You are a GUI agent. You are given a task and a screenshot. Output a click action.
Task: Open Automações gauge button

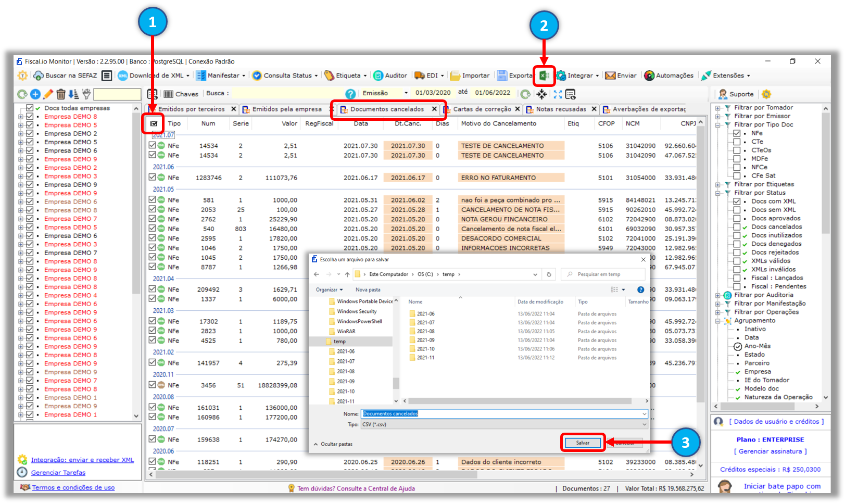click(x=669, y=75)
